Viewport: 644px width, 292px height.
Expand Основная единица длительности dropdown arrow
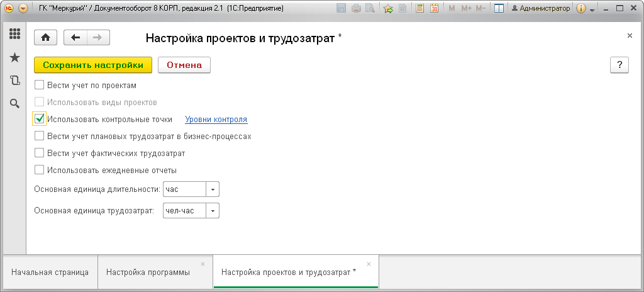click(213, 189)
